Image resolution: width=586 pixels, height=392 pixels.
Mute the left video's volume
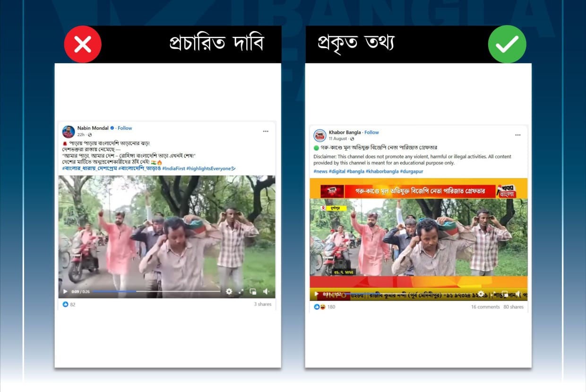click(266, 292)
